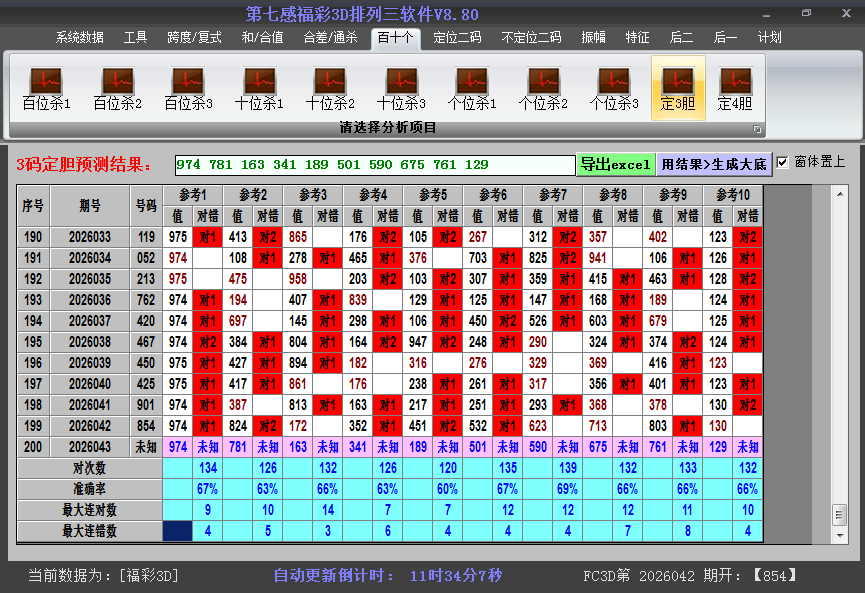Select the 个位杀3 icon
This screenshot has width=865, height=593.
[x=614, y=88]
